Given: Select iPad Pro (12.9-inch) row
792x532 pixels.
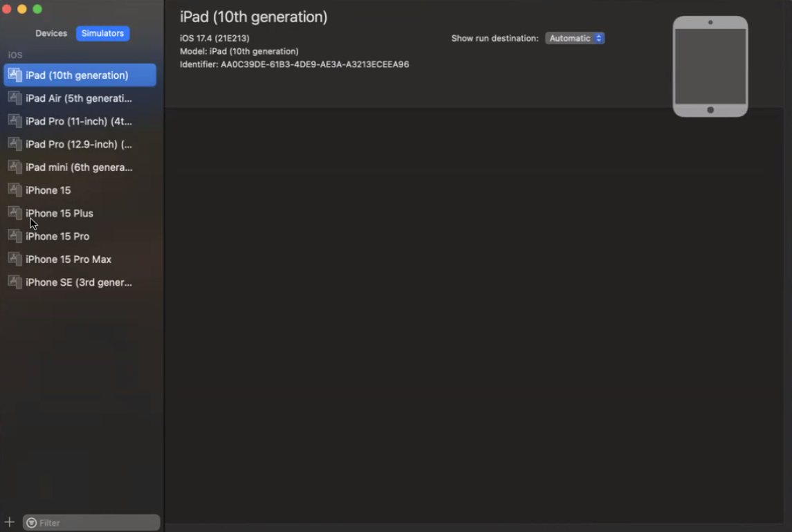Looking at the screenshot, I should [80, 144].
